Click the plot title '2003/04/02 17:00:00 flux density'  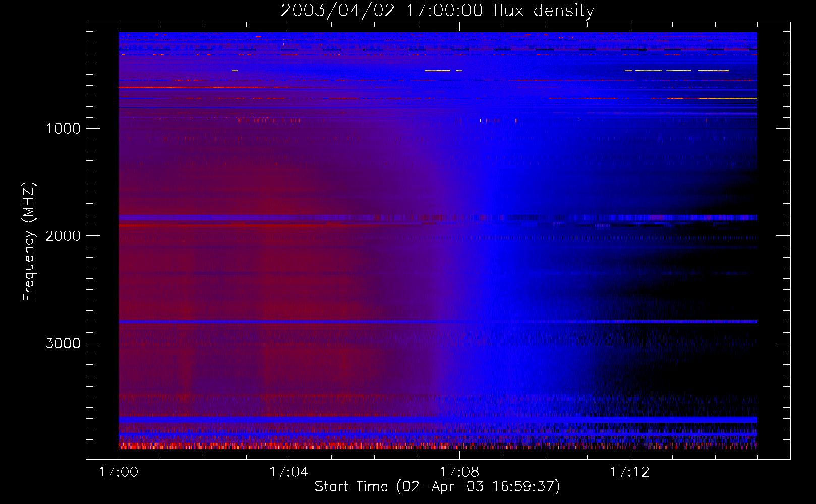437,11
